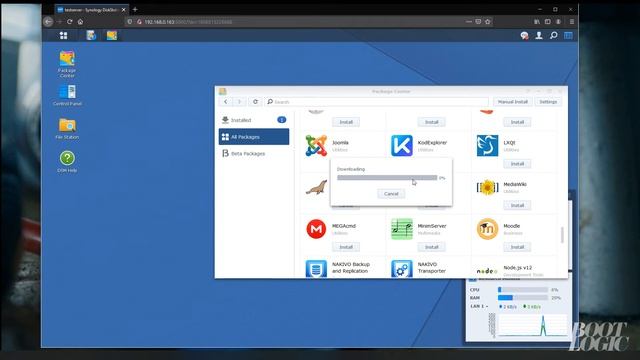Reload the browser page
Viewport: 640px width, 360px height.
point(70,22)
